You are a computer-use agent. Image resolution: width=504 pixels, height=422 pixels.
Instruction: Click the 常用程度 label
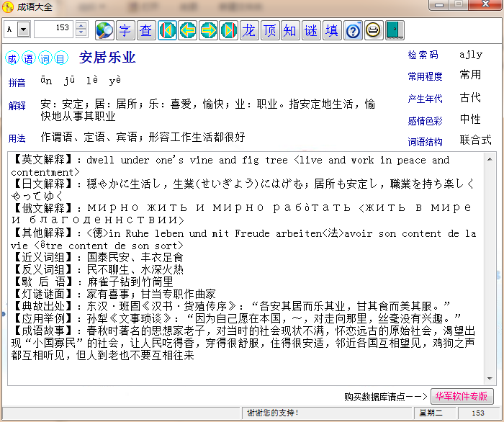coord(425,76)
